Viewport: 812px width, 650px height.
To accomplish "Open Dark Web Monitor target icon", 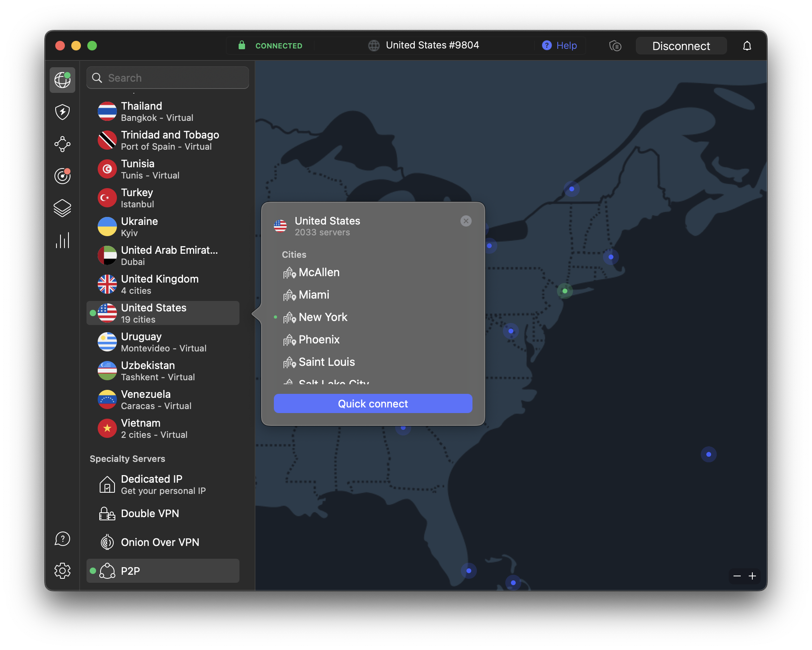I will [62, 176].
